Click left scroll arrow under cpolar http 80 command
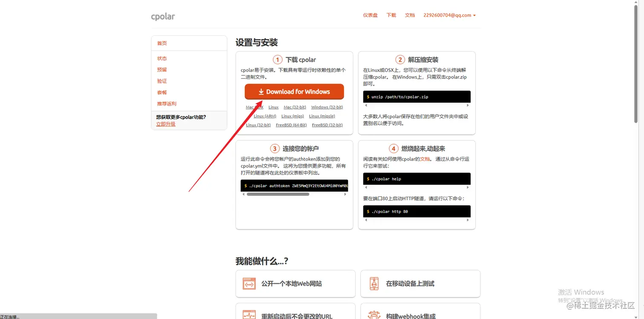 [366, 220]
